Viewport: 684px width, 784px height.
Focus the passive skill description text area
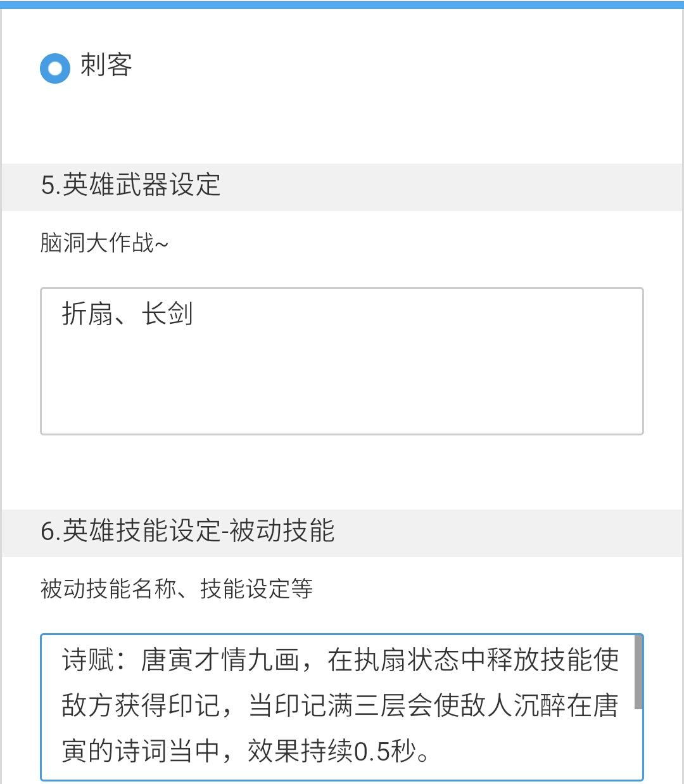click(x=342, y=707)
